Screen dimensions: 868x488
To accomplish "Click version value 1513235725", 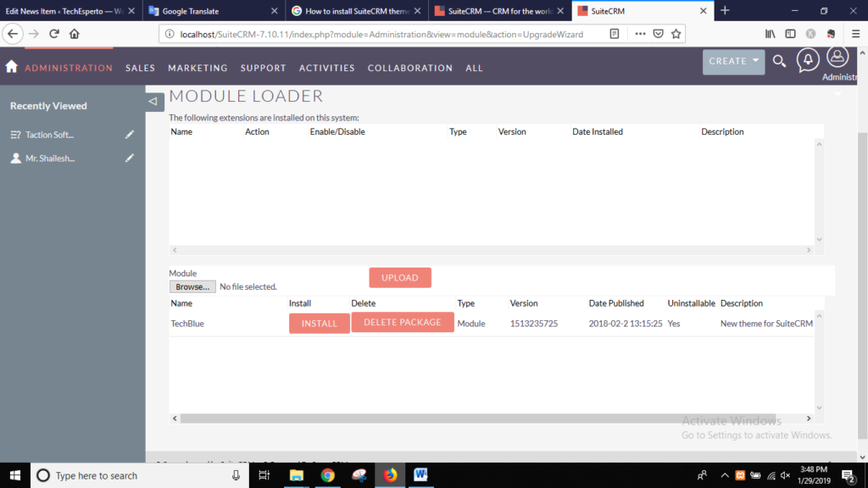I will [x=534, y=324].
